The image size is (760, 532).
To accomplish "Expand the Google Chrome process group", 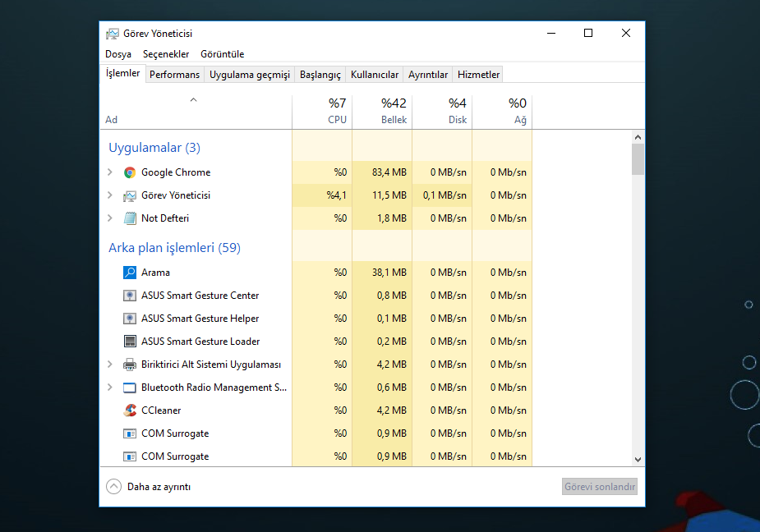I will (110, 172).
